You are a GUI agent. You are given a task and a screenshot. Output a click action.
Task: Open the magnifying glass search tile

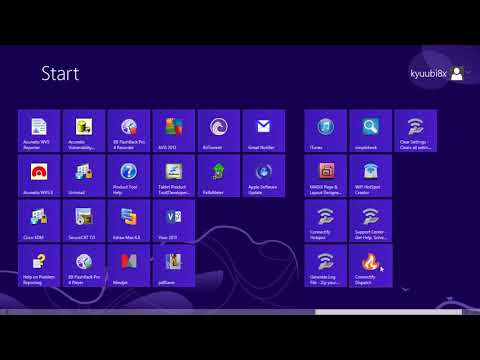coord(370,131)
